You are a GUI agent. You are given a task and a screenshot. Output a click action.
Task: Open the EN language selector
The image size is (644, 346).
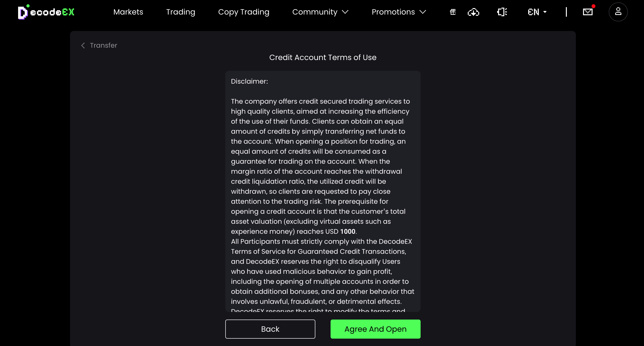(537, 12)
